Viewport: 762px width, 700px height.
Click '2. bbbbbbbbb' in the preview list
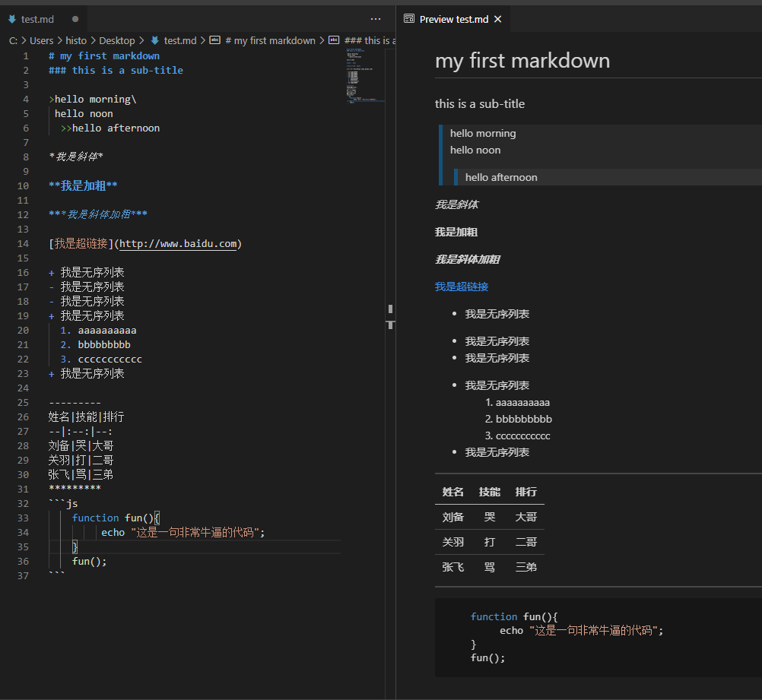pyautogui.click(x=518, y=420)
